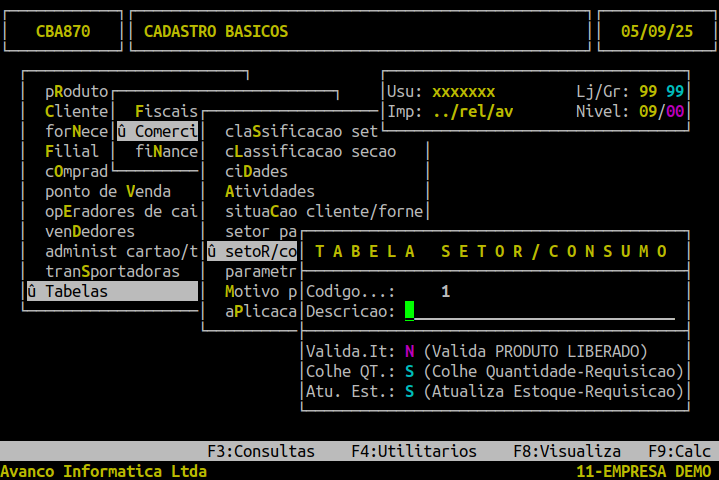Viewport: 719px width, 480px height.
Task: Select Motivo p menu option
Action: (x=261, y=292)
